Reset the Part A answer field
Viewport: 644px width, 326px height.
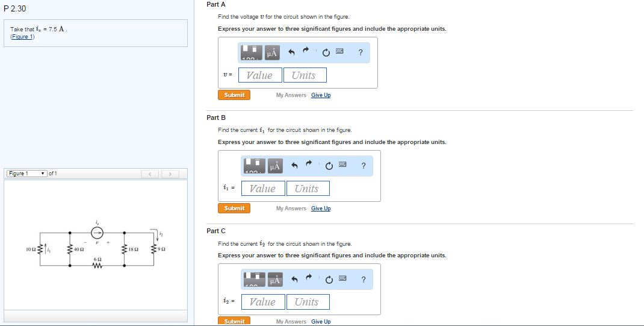(326, 52)
